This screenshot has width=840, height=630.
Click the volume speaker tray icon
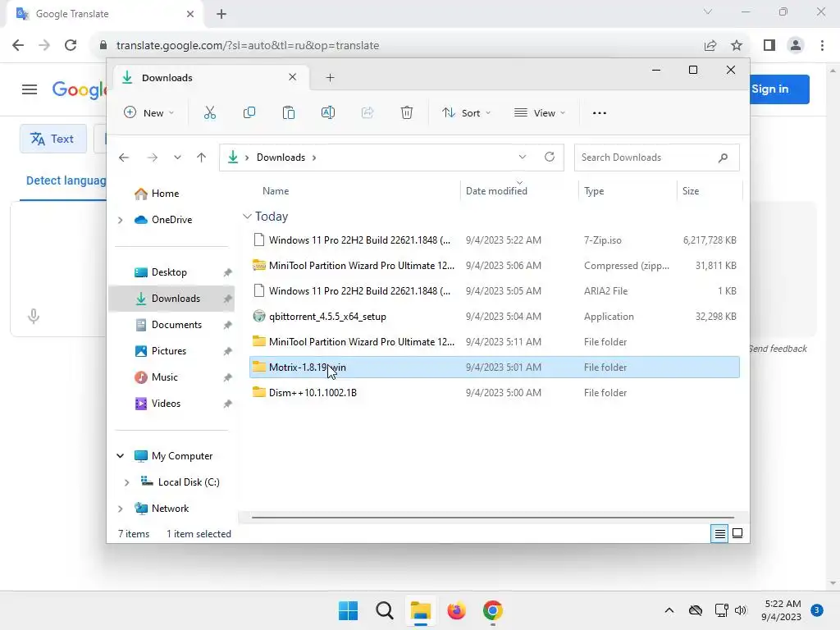tap(741, 610)
